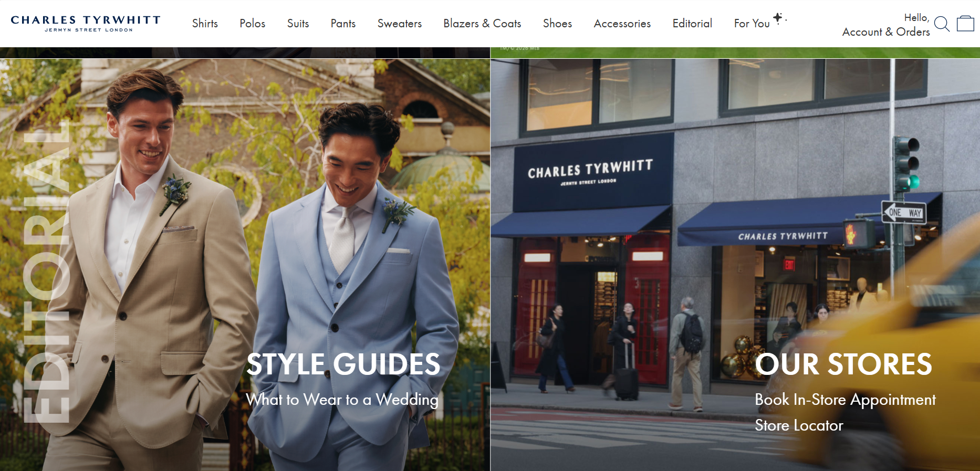This screenshot has height=471, width=980.
Task: Open the search magnifier icon
Action: tap(942, 24)
